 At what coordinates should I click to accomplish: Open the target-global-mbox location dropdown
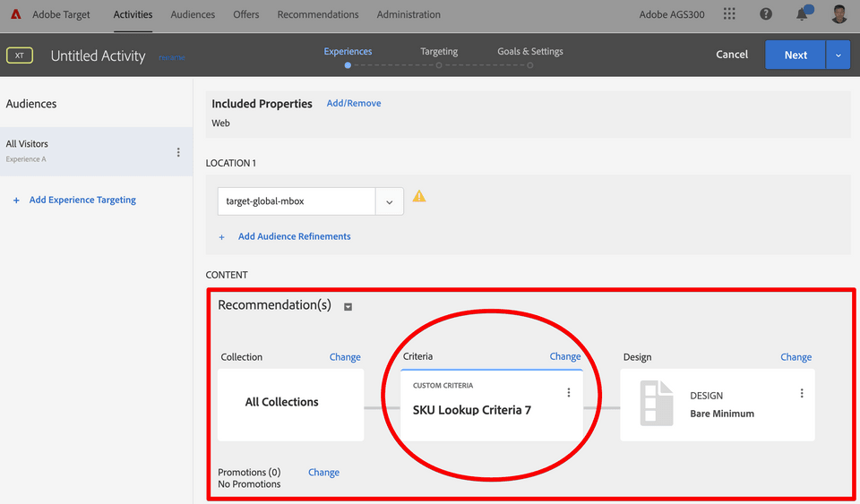point(390,201)
